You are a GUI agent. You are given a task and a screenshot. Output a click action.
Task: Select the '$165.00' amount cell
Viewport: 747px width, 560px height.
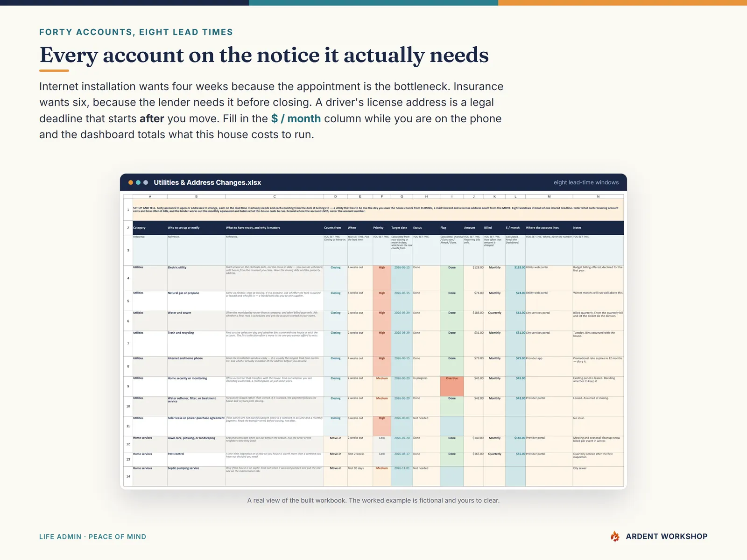coord(474,459)
